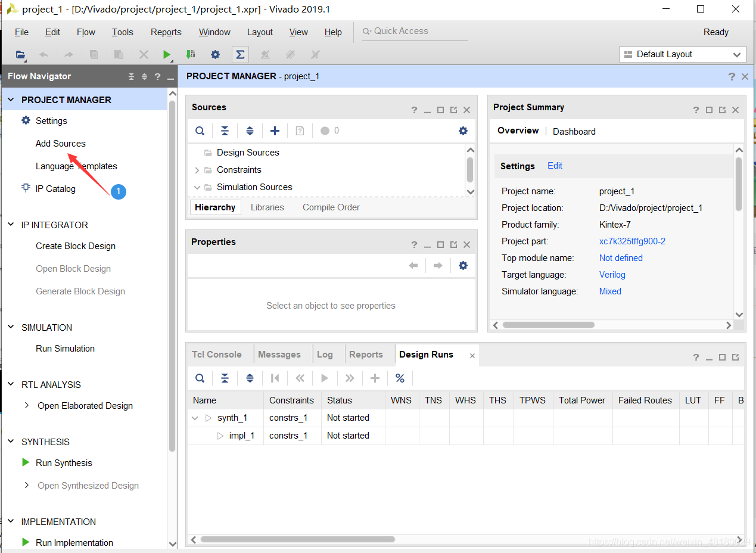Viewport: 756px width, 553px height.
Task: Click the Design Runs horizontal scrollbar
Action: 298,539
